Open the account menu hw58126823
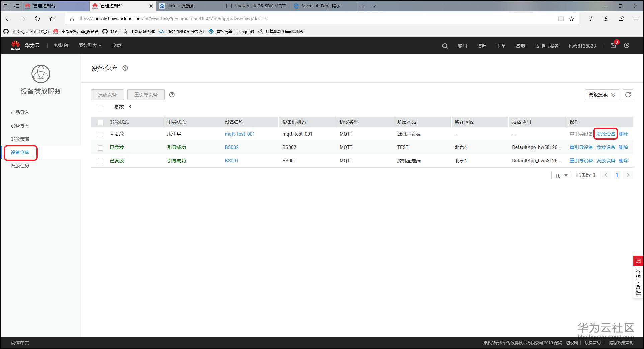 pos(582,46)
